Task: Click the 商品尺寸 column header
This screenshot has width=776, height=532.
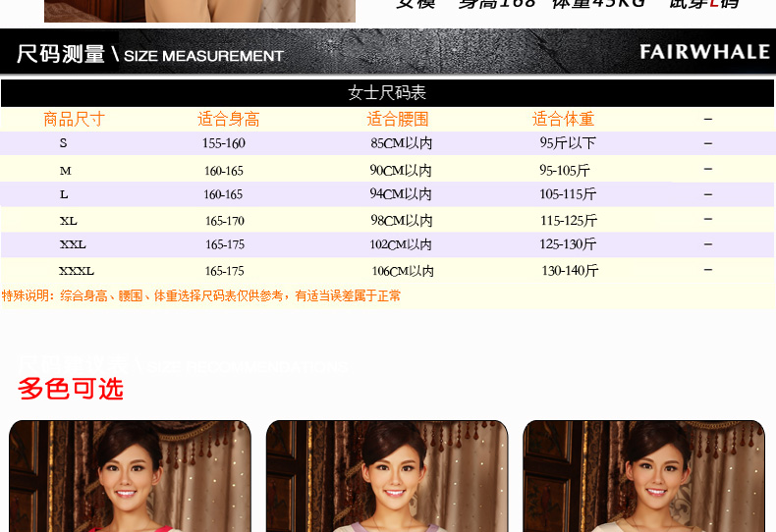Action: [74, 119]
